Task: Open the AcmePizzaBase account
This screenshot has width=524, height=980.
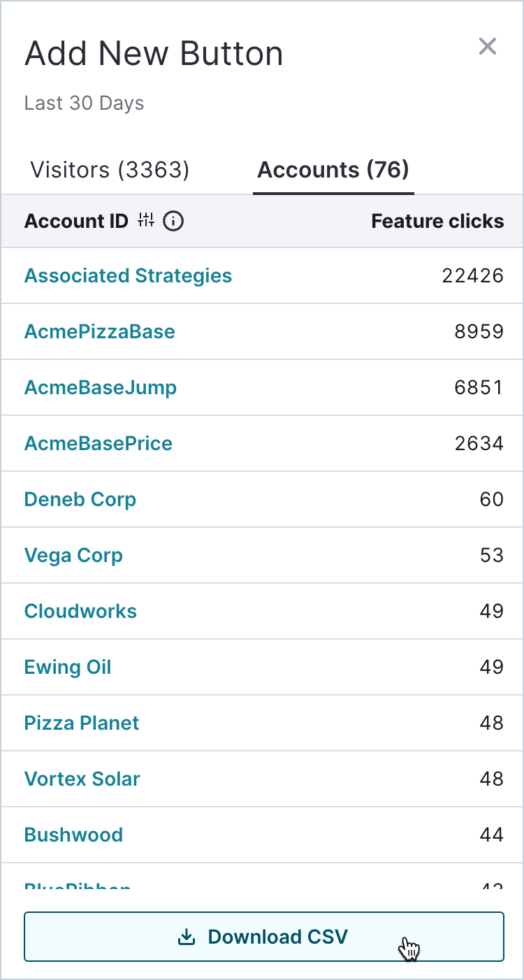Action: pos(100,331)
